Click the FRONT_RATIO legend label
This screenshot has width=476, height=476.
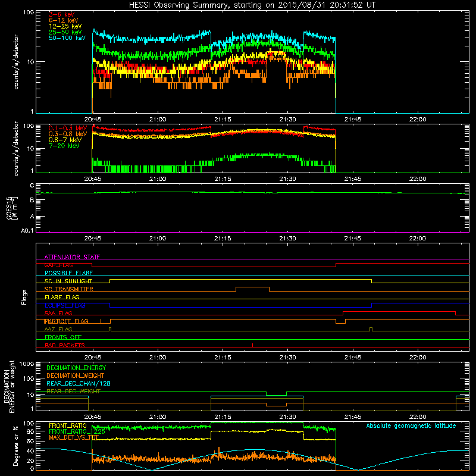68,425
